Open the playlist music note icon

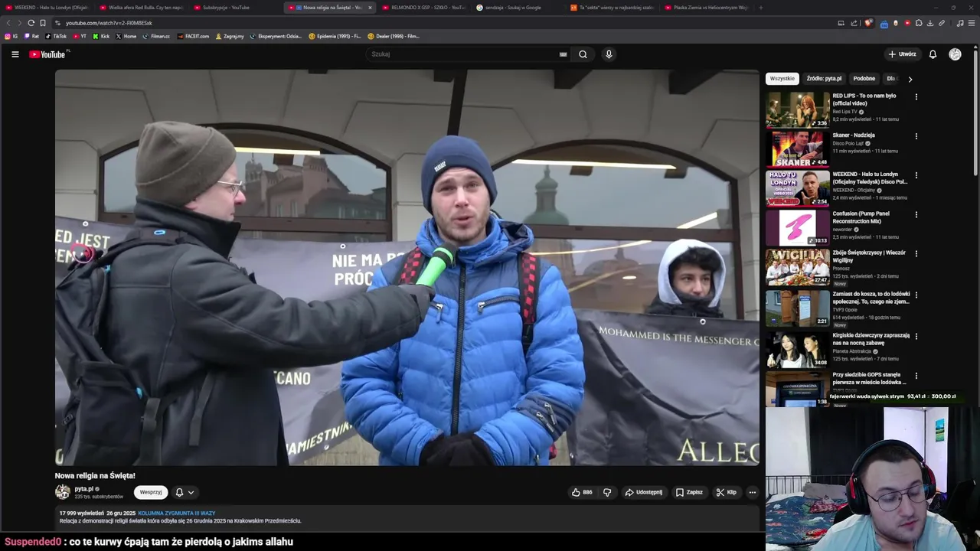click(x=960, y=23)
